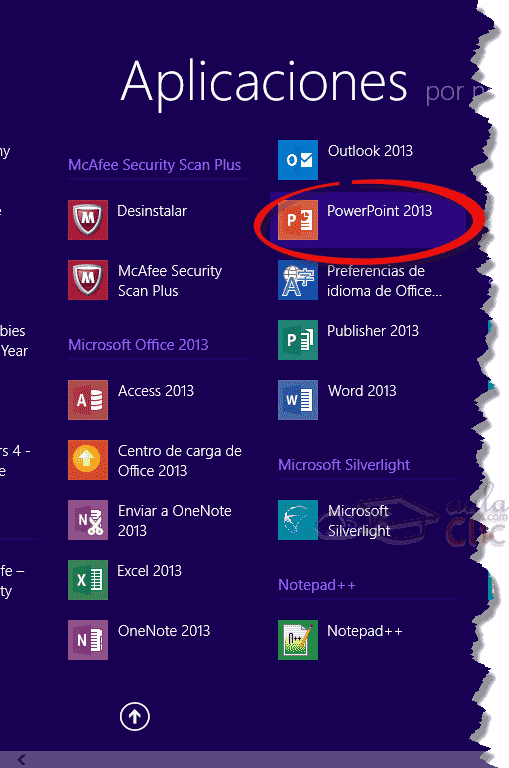Click 'Preferencias de idioma de Office...' text

[x=385, y=281]
